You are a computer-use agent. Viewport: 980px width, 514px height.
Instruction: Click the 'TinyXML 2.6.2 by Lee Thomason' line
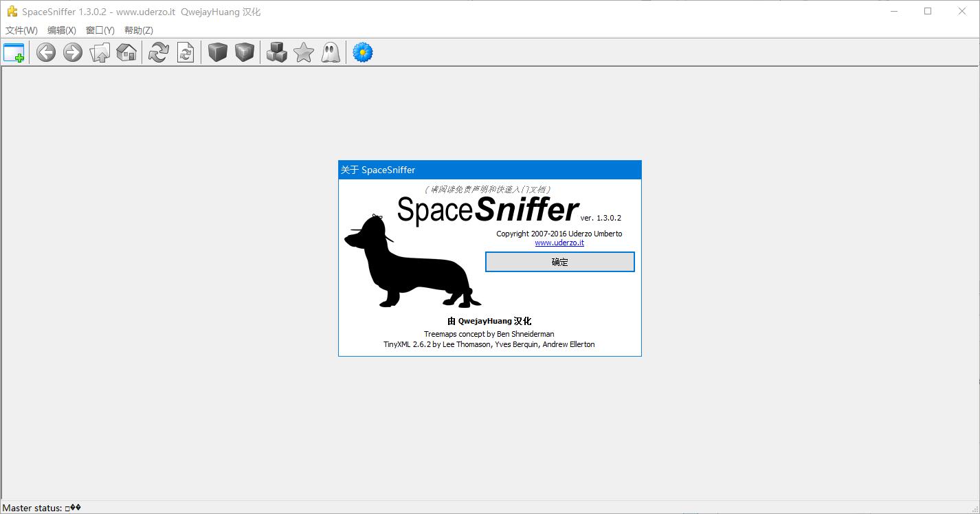point(489,344)
